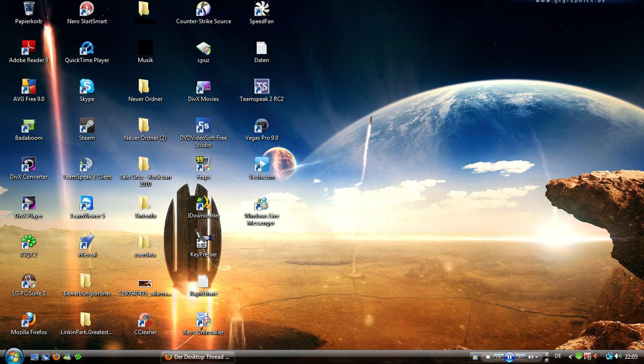Viewport: 644px width, 364px height.
Task: Click Show Desktop in Quick Launch
Action: tap(35, 357)
